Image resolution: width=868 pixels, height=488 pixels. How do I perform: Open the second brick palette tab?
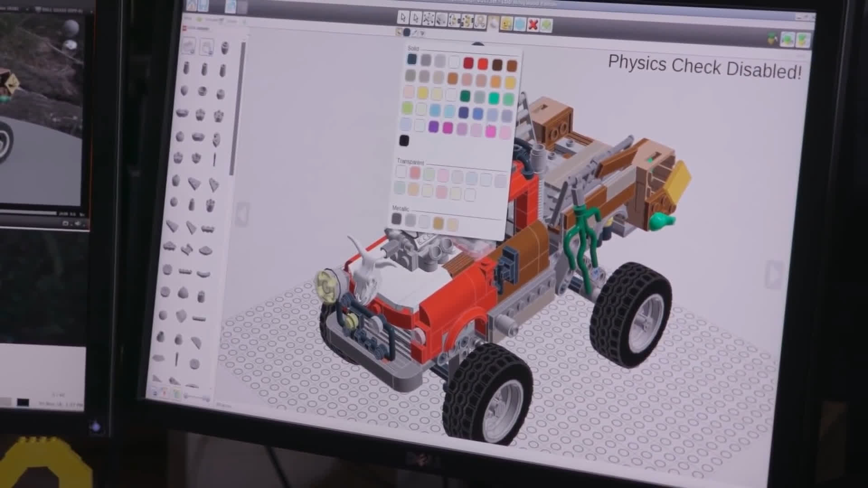(207, 47)
